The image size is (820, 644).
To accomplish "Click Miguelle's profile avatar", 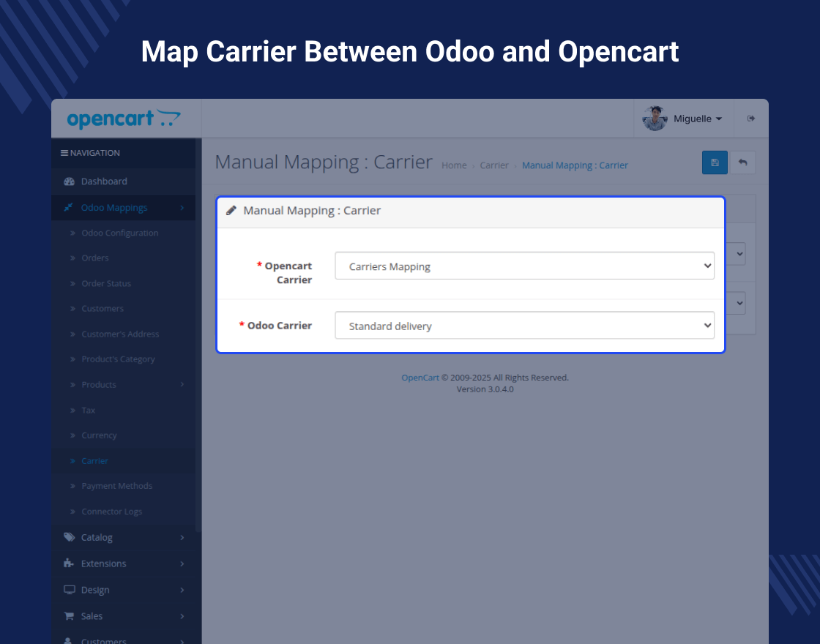I will (655, 119).
